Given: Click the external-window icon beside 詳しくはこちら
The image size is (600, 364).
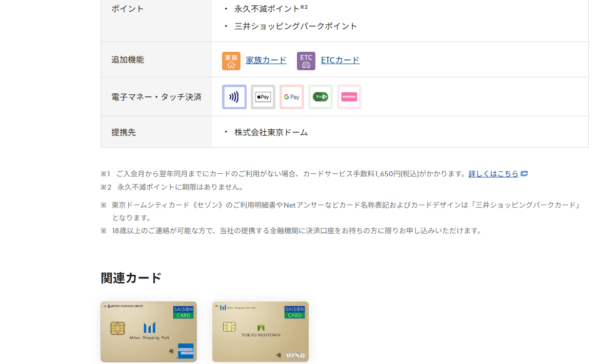Looking at the screenshot, I should point(524,174).
